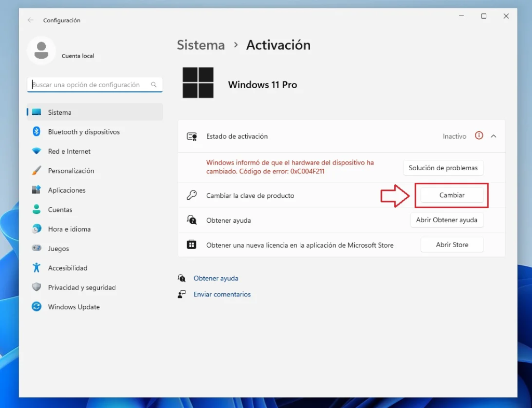Navigate to Aplicaciones settings
This screenshot has width=532, height=408.
(95, 190)
